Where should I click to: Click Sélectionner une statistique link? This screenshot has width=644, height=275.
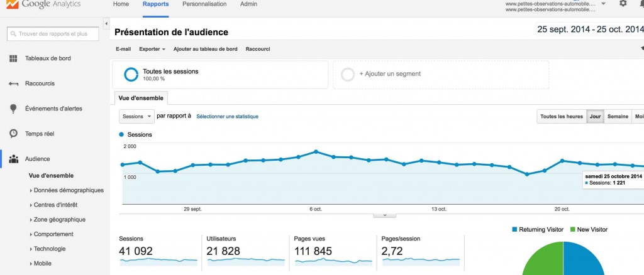tap(227, 116)
